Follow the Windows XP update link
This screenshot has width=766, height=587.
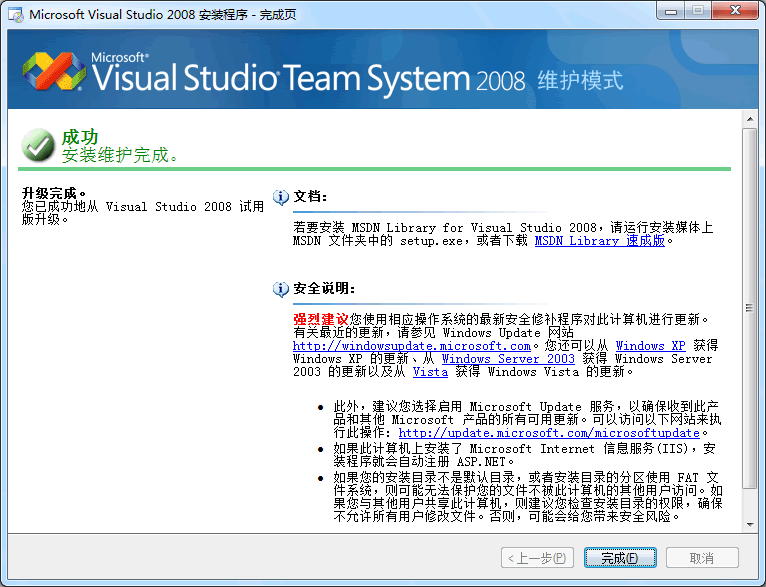point(650,346)
